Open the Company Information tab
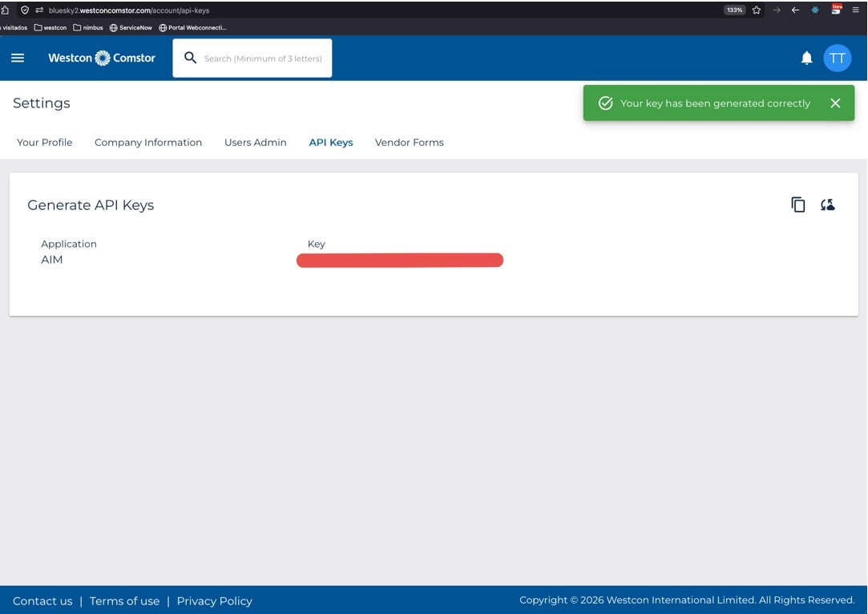Image resolution: width=868 pixels, height=614 pixels. pyautogui.click(x=148, y=143)
